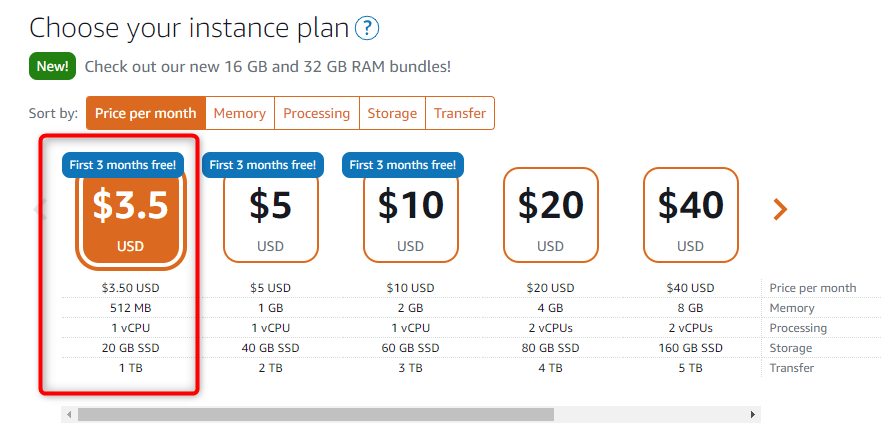The height and width of the screenshot is (434, 889).
Task: Sort plans by Processing
Action: point(316,113)
